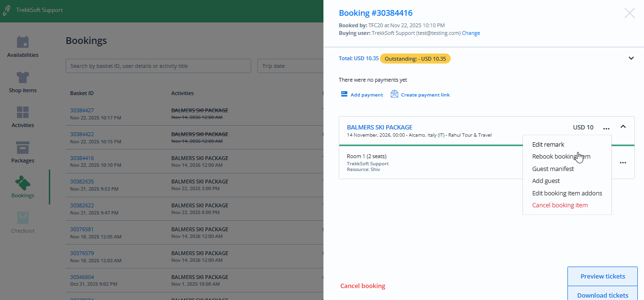Click the Change link next to buying user
Screen dimensions: 644x300
pos(471,33)
